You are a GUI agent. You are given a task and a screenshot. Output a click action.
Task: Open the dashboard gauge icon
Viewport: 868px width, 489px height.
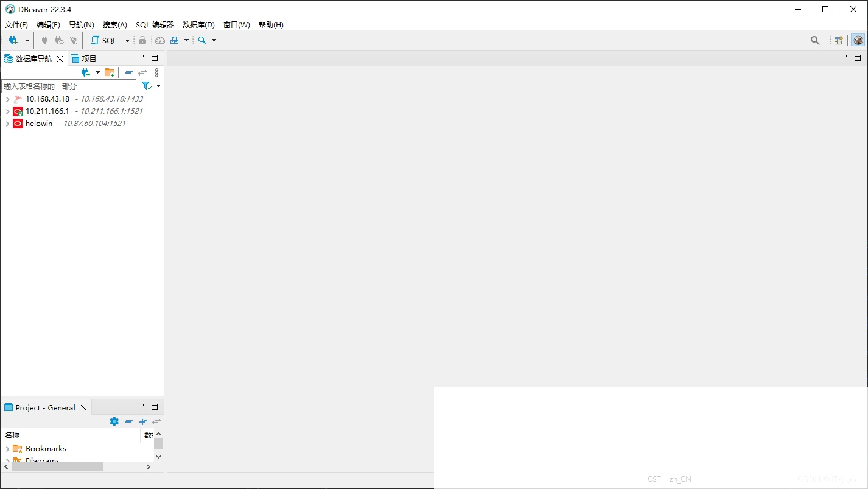click(x=160, y=40)
